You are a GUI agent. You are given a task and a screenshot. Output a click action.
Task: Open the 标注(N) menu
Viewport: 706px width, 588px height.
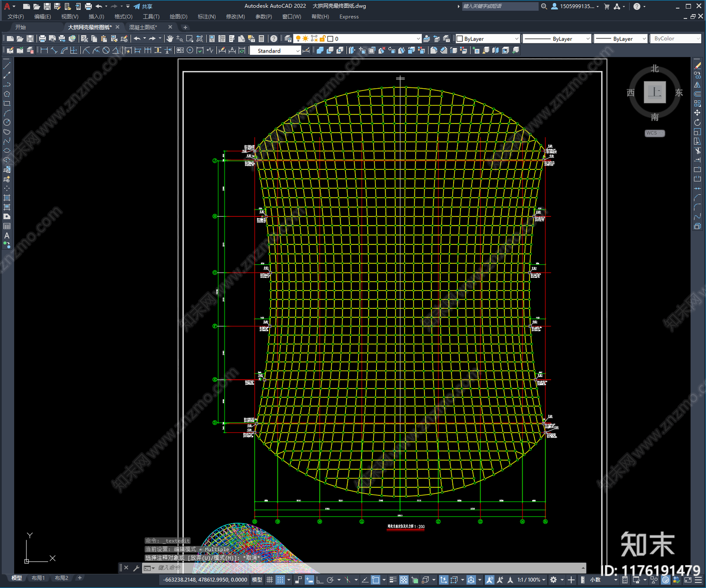207,17
